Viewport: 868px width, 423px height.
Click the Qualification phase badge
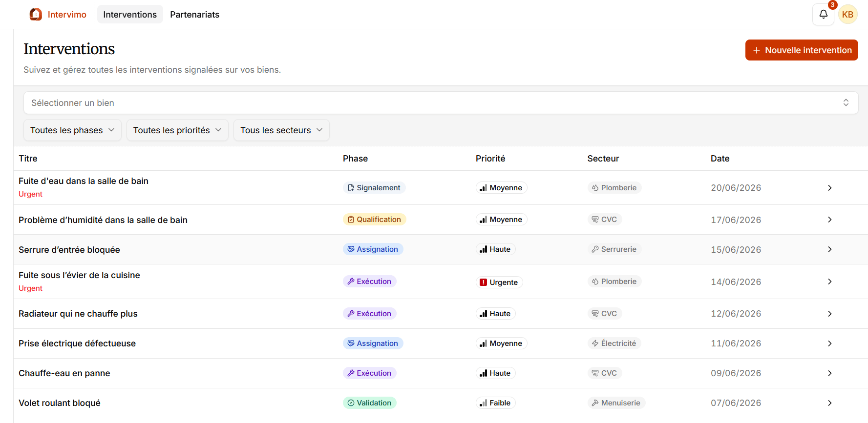374,220
